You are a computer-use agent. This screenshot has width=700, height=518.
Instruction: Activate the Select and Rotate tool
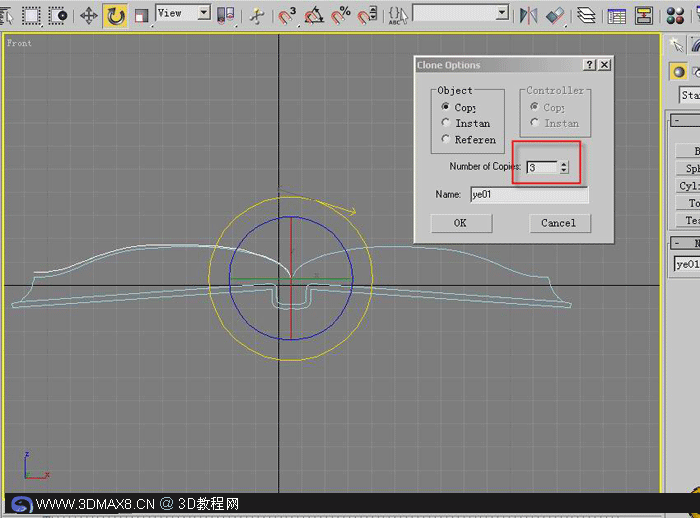(116, 16)
